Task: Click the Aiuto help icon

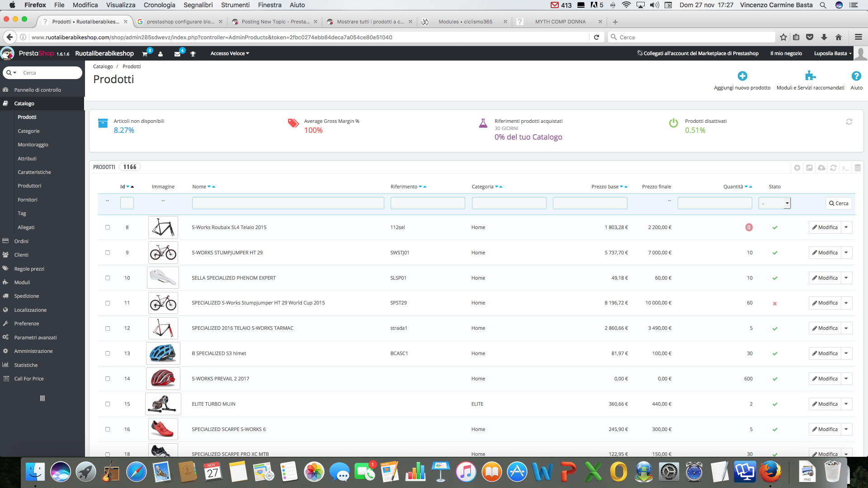Action: [856, 76]
